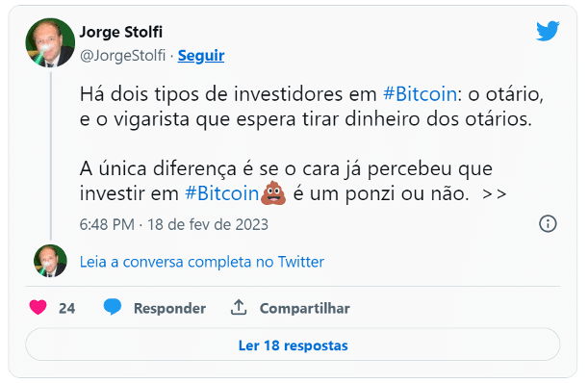Screen dimensions: 588x383
Task: Click the blue reply bubble icon
Action: [x=113, y=307]
